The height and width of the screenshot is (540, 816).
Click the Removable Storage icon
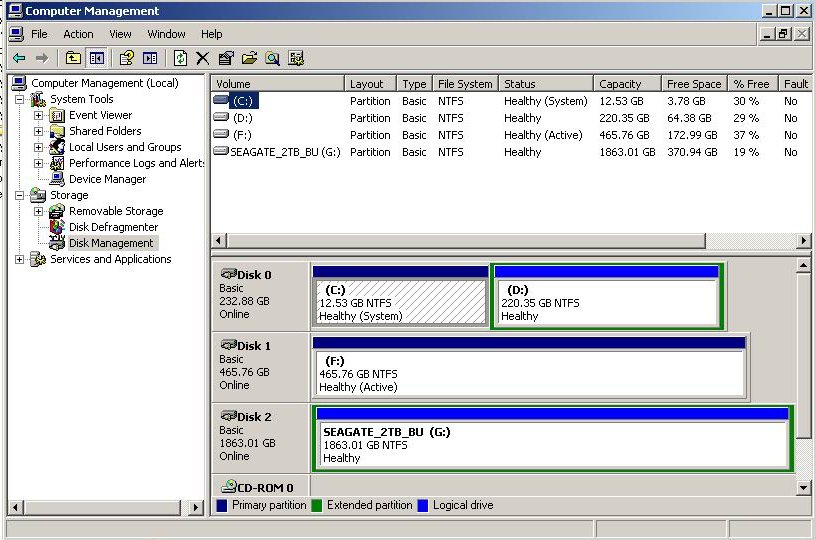[57, 211]
